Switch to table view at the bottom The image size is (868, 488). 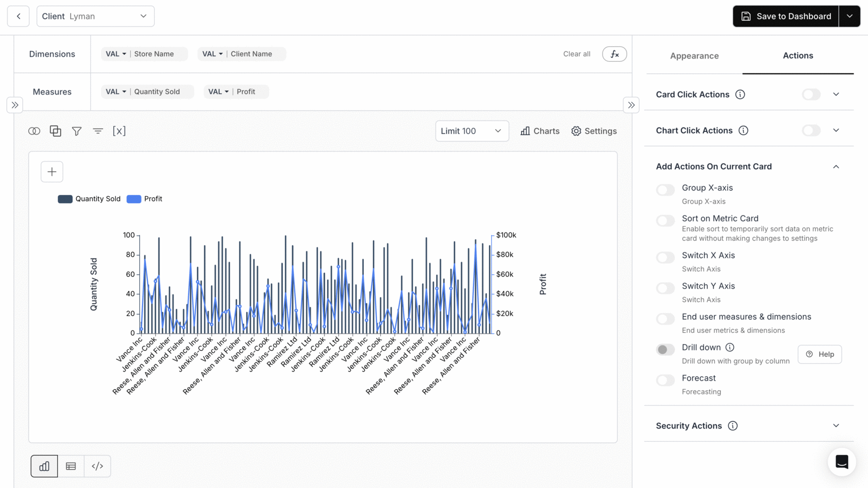pos(71,466)
